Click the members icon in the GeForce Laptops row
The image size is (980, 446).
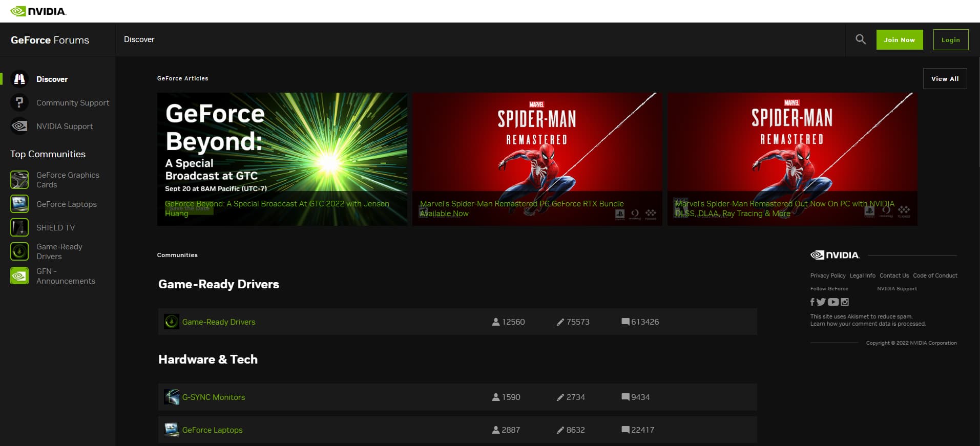coord(496,430)
